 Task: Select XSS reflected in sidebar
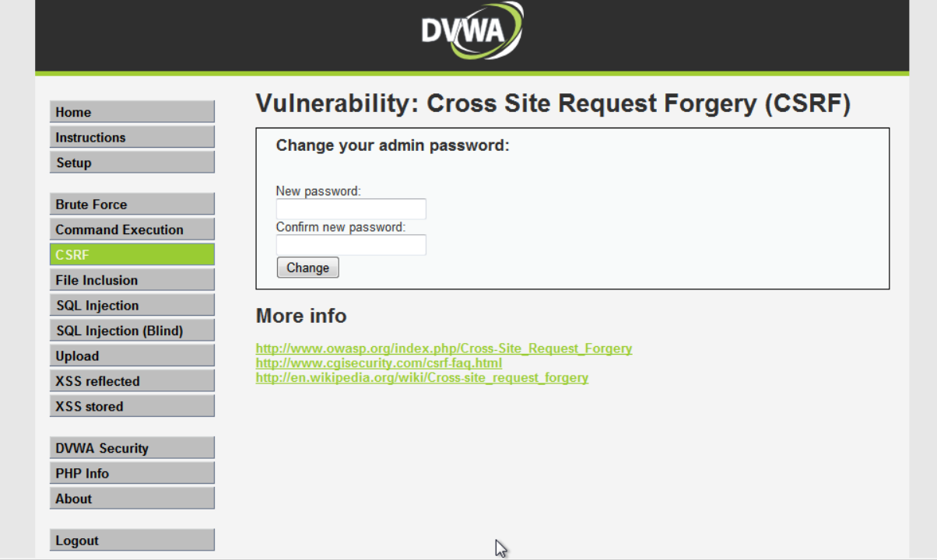tap(132, 381)
